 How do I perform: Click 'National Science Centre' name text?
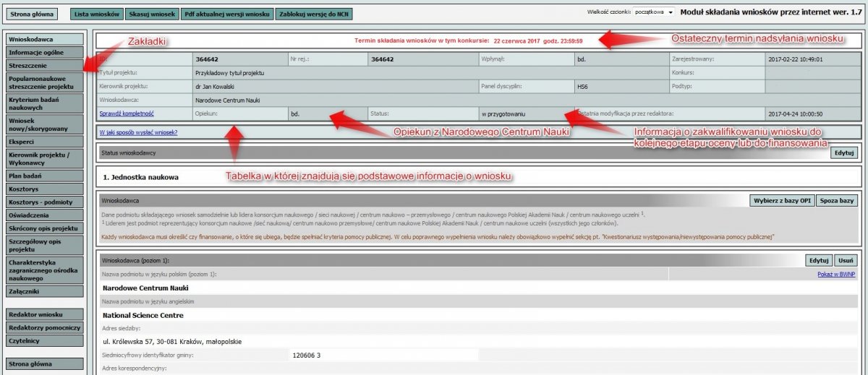(x=142, y=316)
